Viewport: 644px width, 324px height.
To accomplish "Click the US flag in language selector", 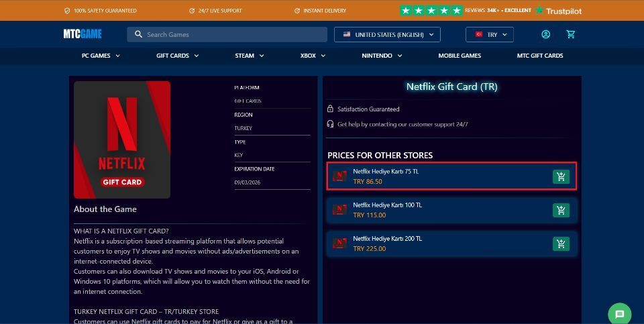I will pyautogui.click(x=347, y=34).
